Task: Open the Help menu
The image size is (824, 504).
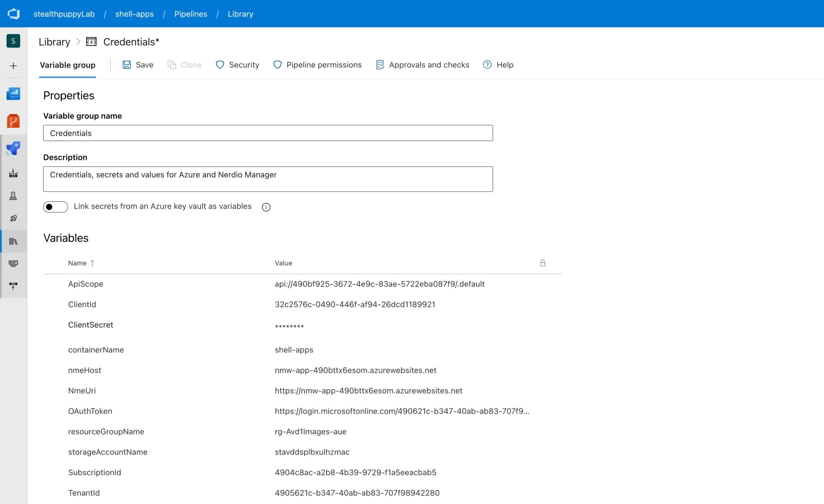Action: [505, 65]
